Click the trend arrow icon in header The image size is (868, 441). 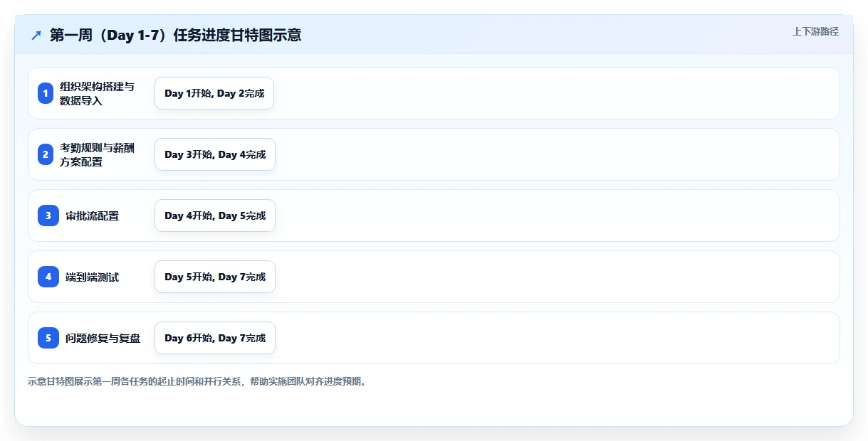36,35
